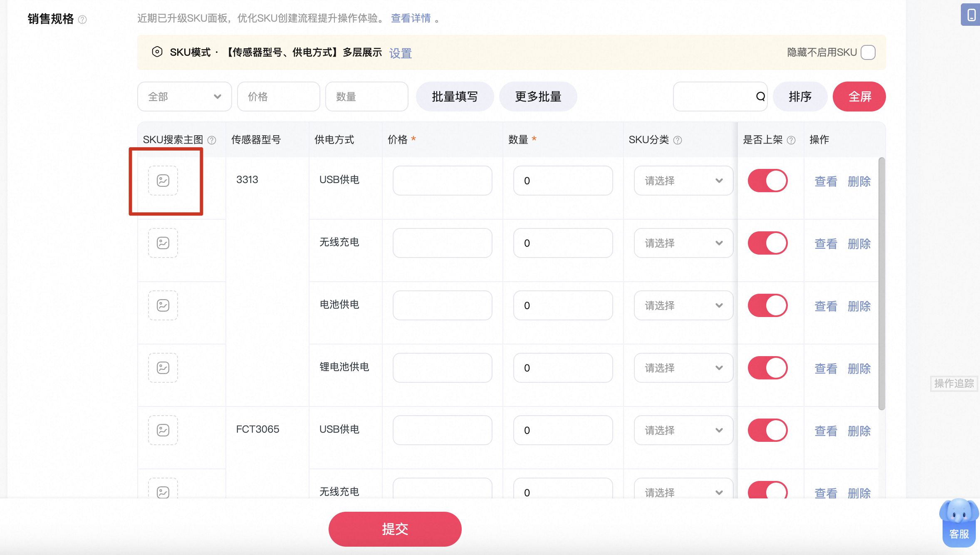Focus quantity field for 3313 电池供电
980x555 pixels.
563,305
